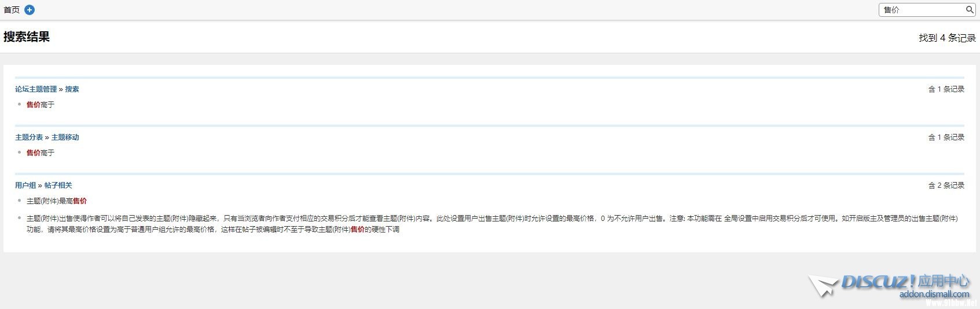Click the magnifier search icon
Screen dimensions: 980x309
(970, 9)
